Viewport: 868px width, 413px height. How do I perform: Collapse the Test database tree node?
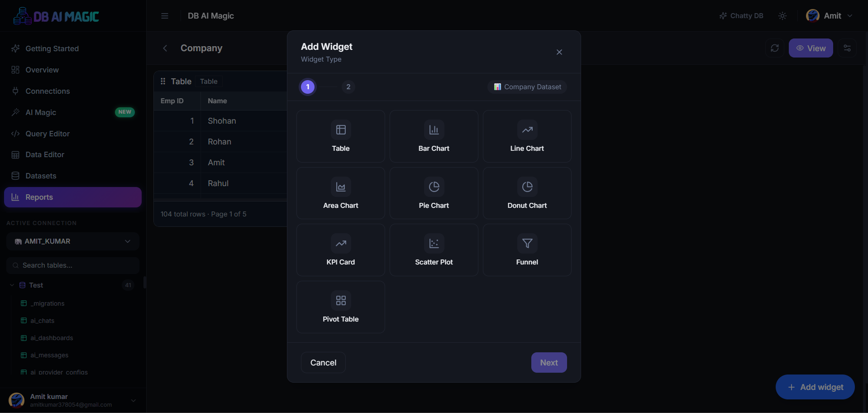(12, 285)
